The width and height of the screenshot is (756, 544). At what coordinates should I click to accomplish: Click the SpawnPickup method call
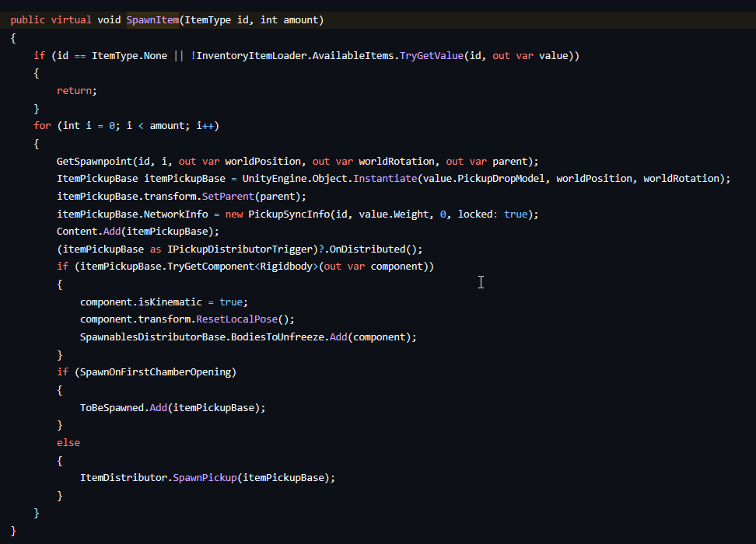click(205, 478)
